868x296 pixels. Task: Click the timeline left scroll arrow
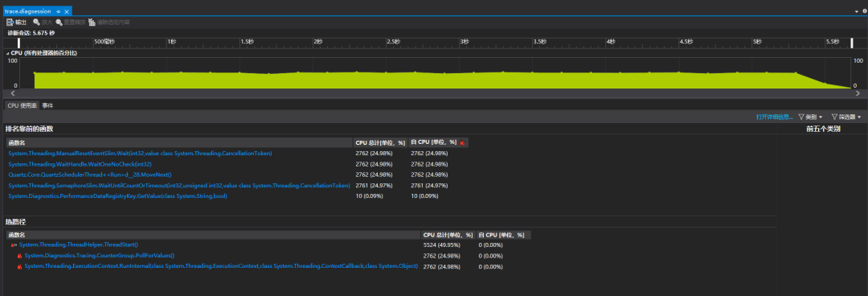[x=13, y=93]
